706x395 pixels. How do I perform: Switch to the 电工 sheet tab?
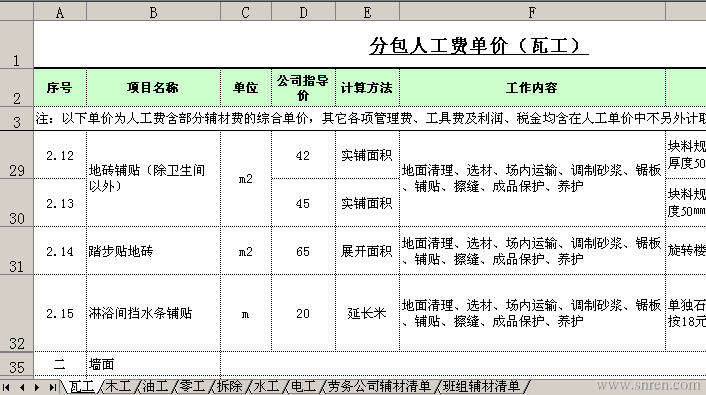click(303, 386)
